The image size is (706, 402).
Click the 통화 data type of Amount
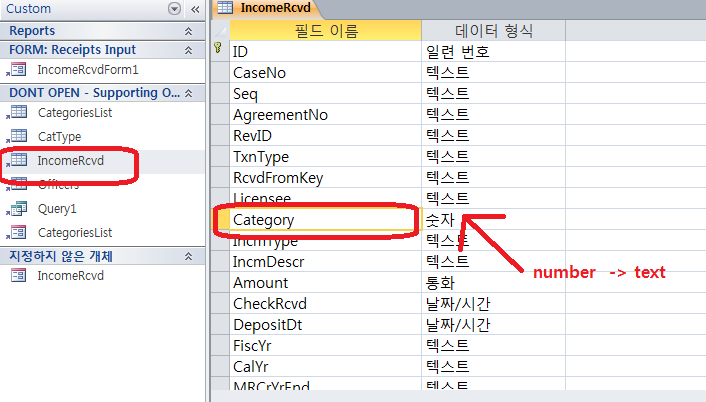coord(493,283)
